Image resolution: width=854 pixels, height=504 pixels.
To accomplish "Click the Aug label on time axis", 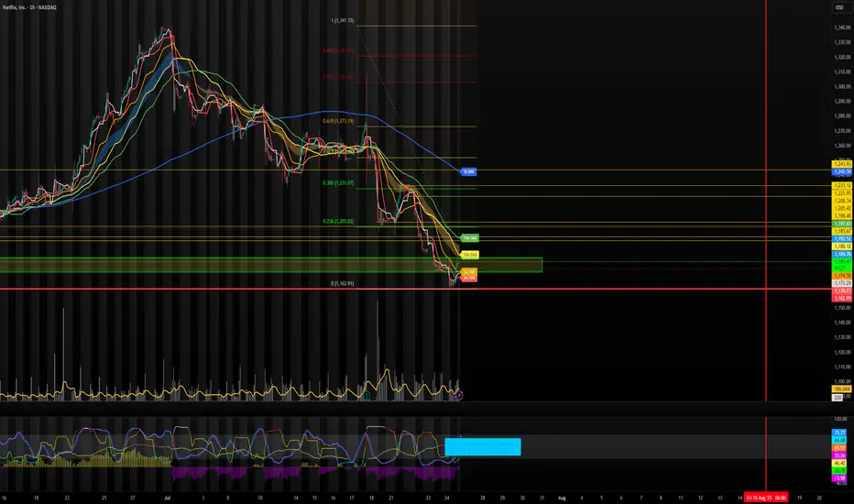I will click(562, 498).
